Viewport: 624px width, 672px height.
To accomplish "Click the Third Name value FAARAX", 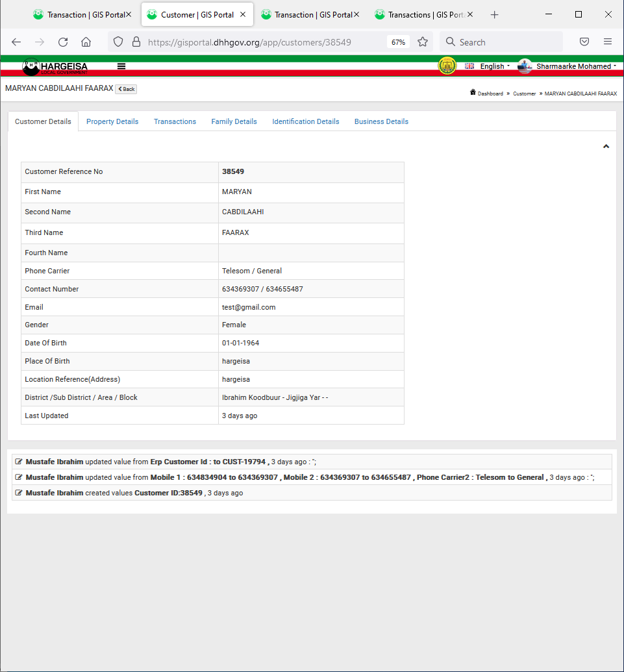I will click(x=235, y=232).
